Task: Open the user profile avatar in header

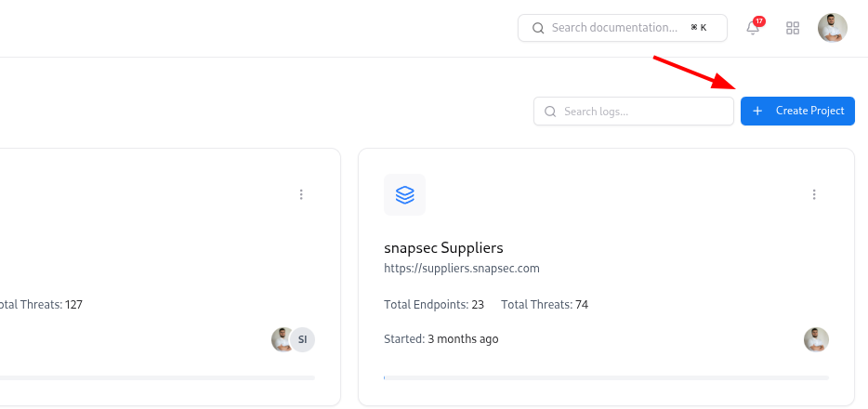Action: tap(833, 28)
